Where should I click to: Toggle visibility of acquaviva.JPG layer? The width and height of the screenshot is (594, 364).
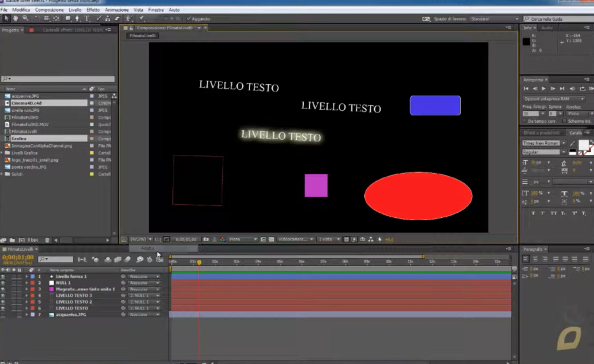point(3,315)
